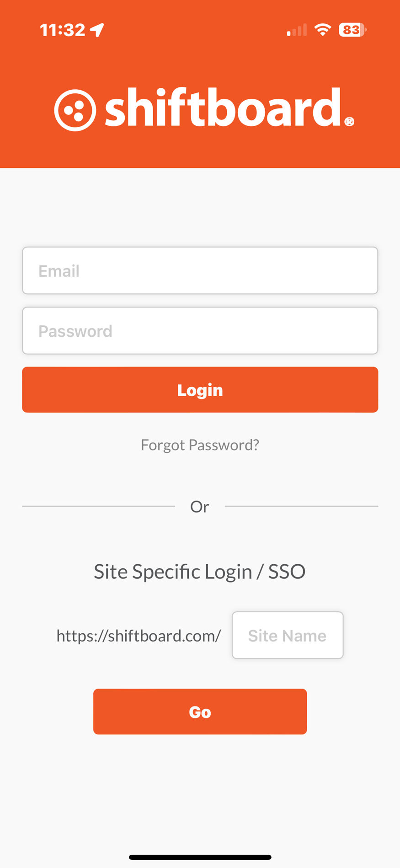The image size is (400, 868).
Task: Focus the Email input field
Action: (200, 270)
